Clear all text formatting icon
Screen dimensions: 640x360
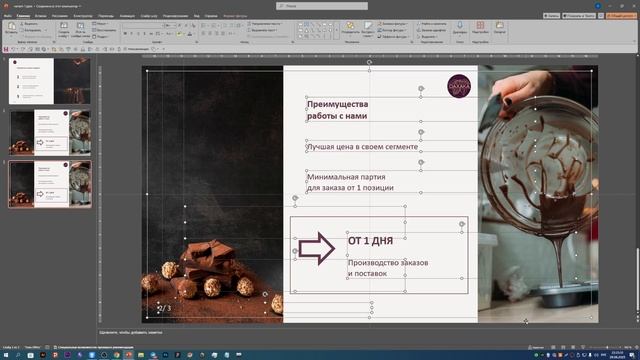(193, 25)
